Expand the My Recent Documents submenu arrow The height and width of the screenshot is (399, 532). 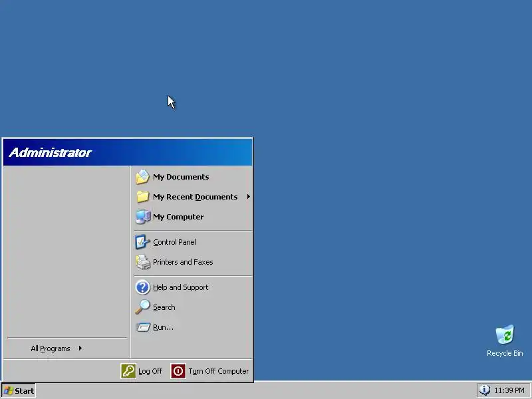point(248,197)
